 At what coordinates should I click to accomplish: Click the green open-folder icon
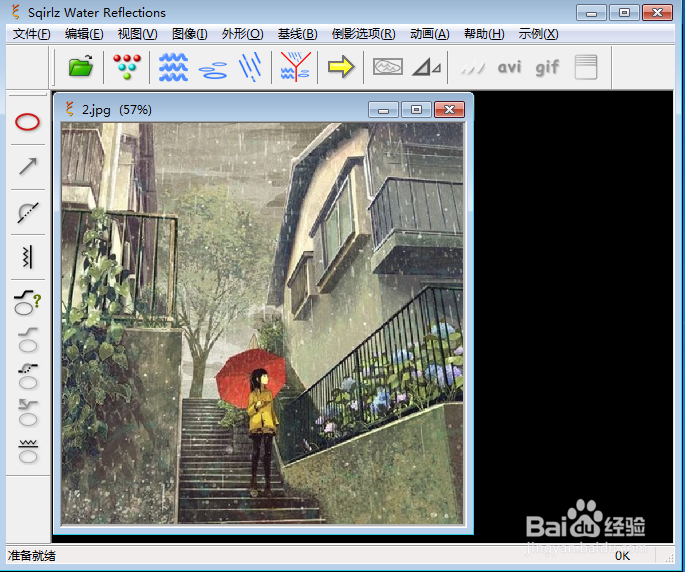click(x=81, y=66)
